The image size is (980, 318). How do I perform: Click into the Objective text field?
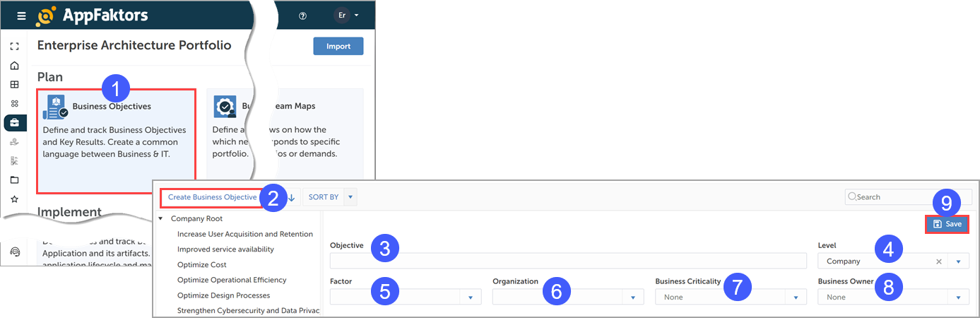tap(567, 261)
